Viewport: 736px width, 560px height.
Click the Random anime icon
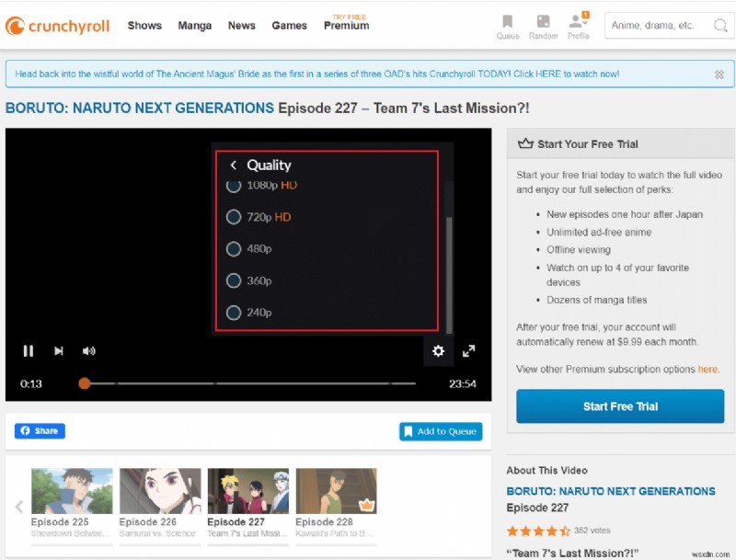point(543,26)
